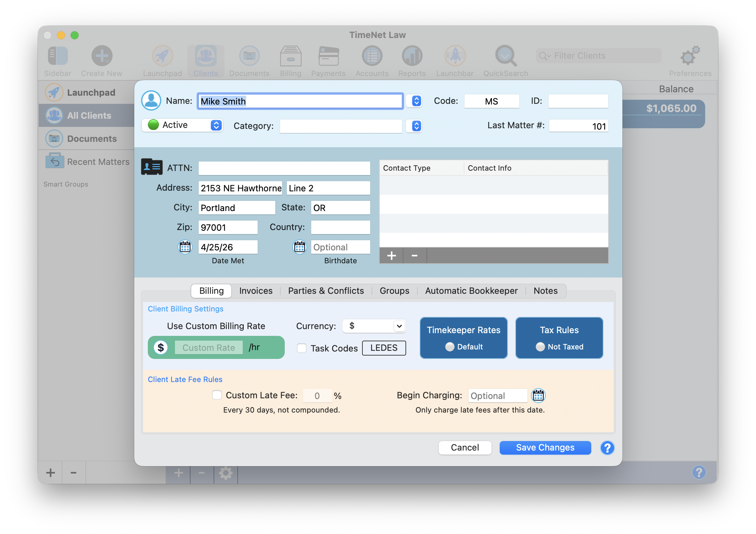Remove a contact row with the minus button
This screenshot has height=534, width=756.
click(x=415, y=255)
